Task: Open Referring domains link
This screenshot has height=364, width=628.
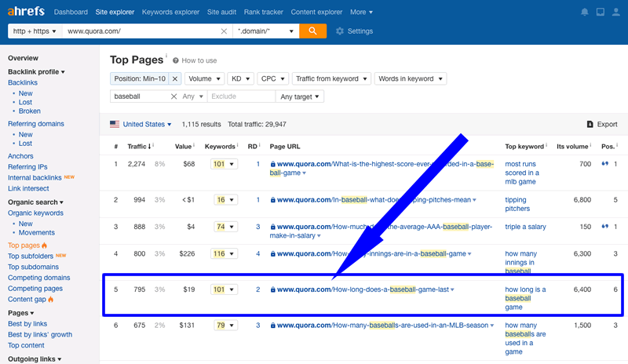Action: (36, 124)
